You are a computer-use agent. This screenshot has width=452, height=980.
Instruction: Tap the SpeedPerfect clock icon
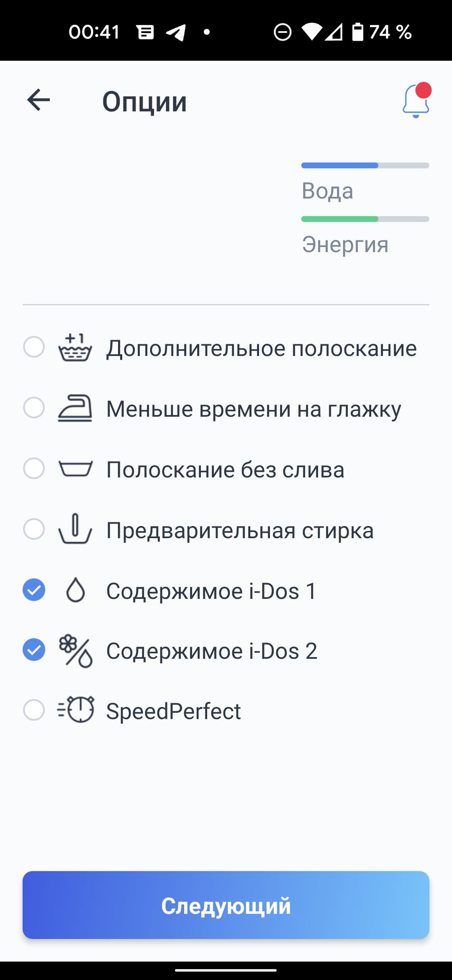coord(76,710)
